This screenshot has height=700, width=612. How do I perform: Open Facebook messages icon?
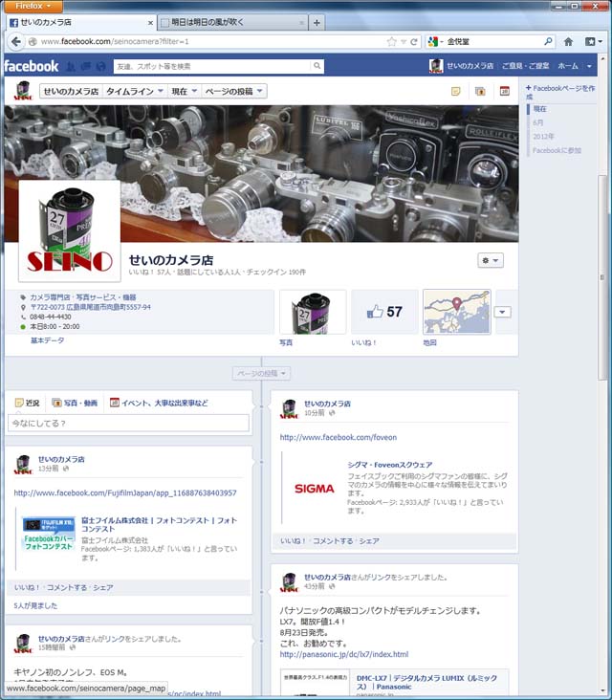pos(86,67)
